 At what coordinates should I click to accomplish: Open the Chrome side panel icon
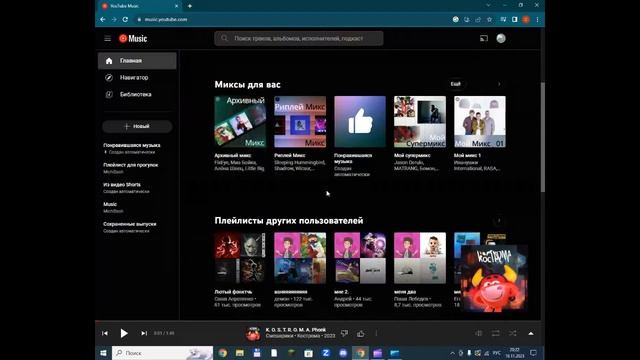pos(515,19)
